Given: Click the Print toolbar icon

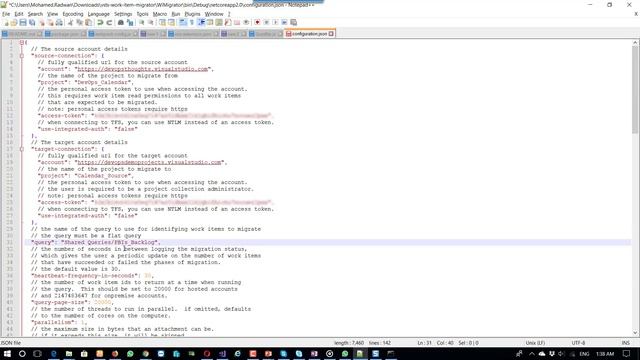Looking at the screenshot, I should coord(60,22).
